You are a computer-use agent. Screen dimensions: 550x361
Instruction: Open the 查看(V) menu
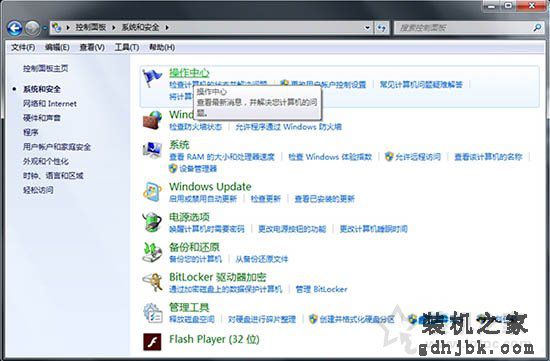[92, 47]
